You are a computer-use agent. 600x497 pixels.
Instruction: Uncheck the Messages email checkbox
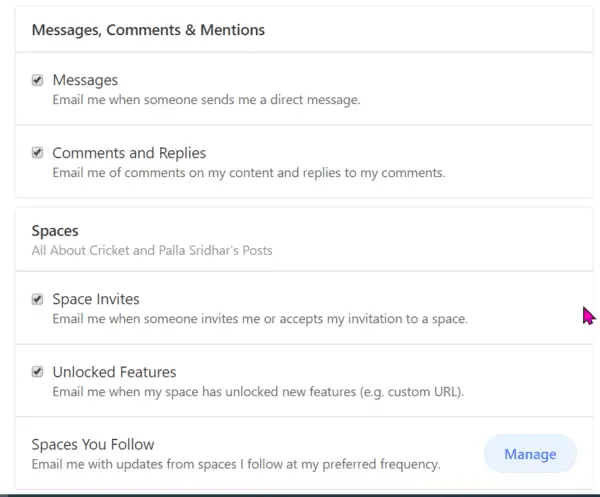37,80
